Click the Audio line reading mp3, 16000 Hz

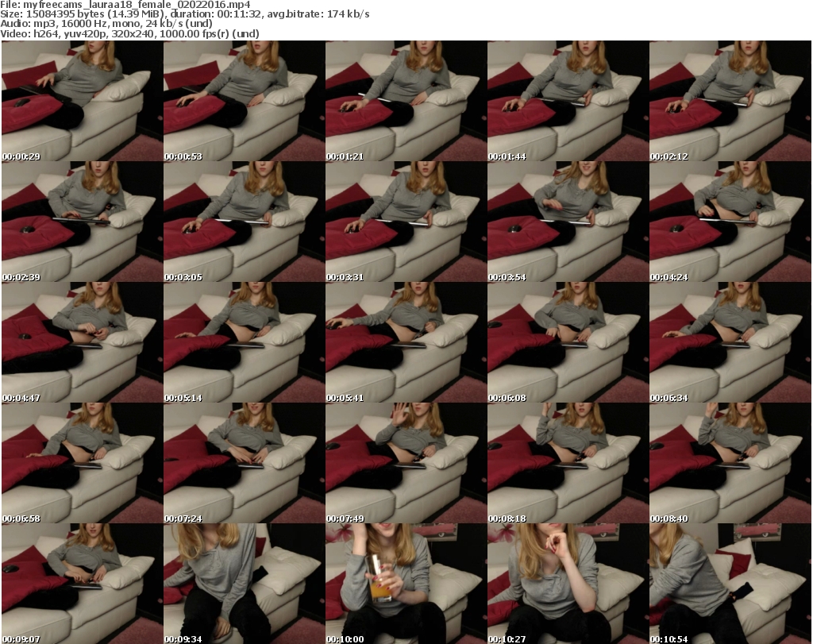[x=106, y=24]
